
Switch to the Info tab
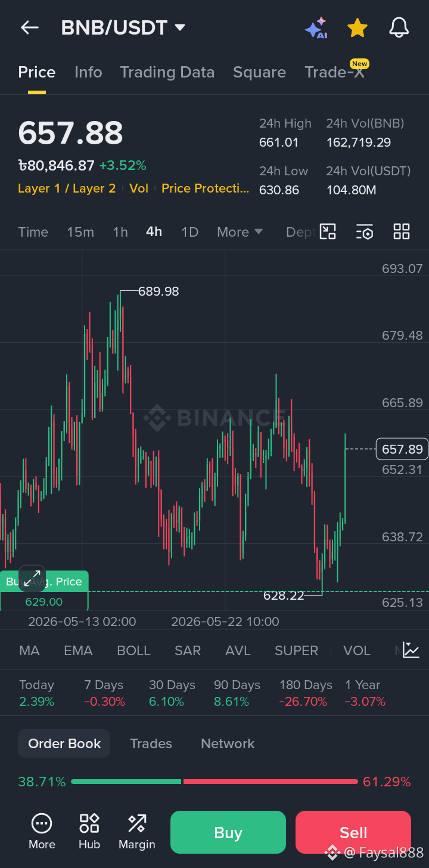click(88, 72)
